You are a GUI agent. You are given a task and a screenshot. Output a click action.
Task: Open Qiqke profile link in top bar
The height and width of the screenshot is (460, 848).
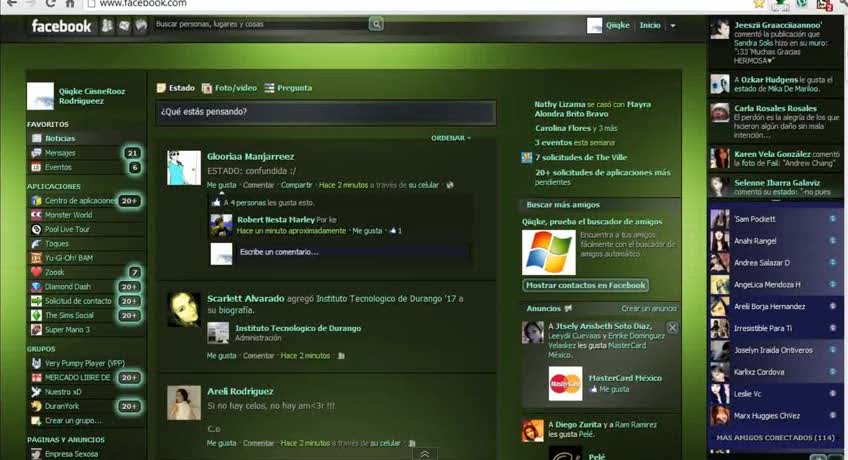[x=618, y=25]
